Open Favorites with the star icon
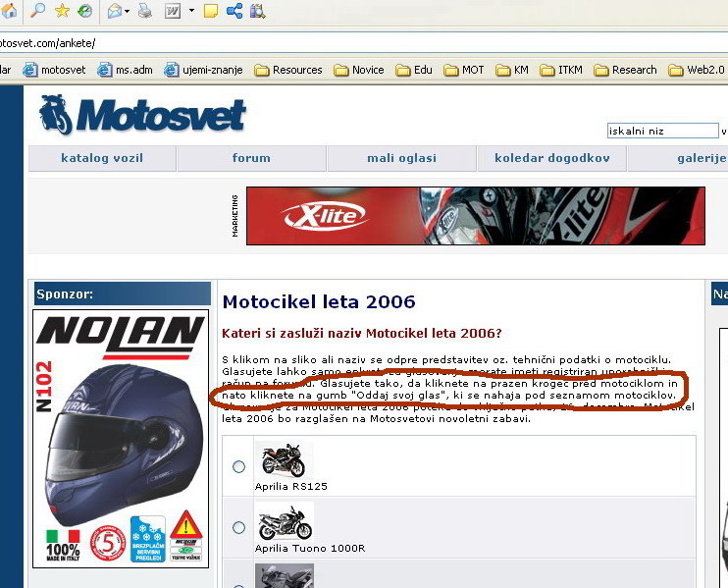 [62, 11]
